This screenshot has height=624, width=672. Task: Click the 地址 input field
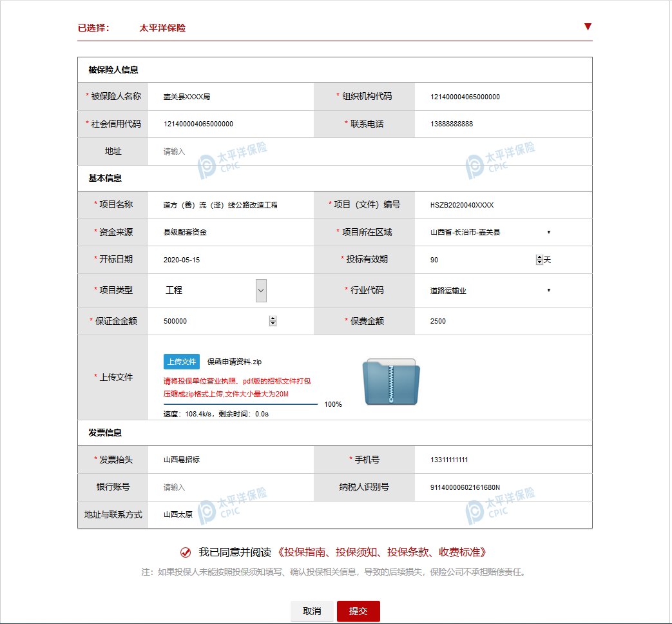coord(367,151)
